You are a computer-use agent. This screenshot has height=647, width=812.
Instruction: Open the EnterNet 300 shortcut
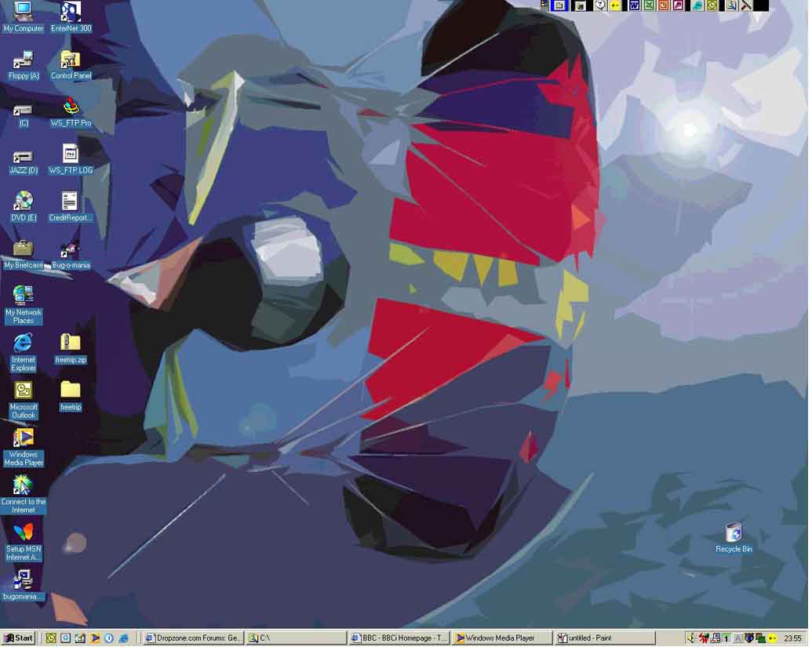71,13
